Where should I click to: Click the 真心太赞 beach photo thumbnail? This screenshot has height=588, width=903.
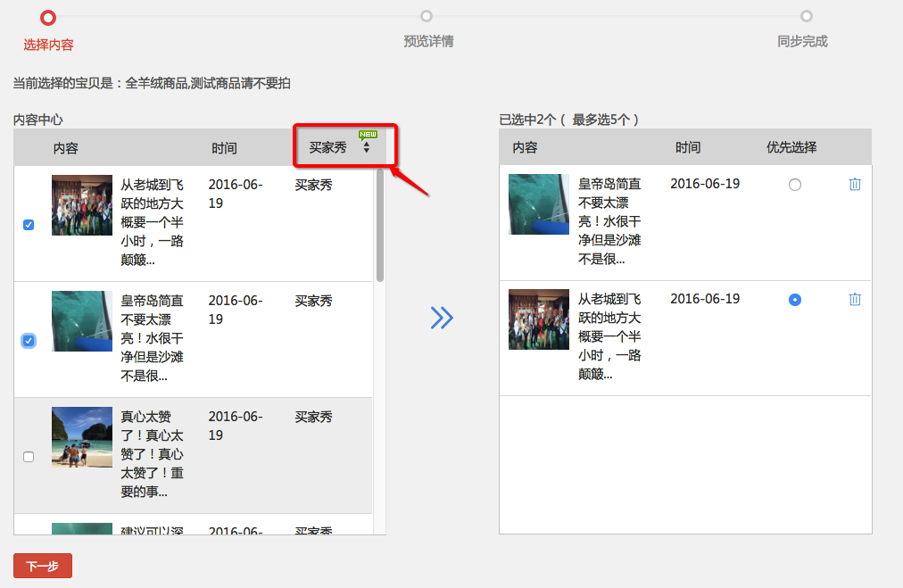81,436
